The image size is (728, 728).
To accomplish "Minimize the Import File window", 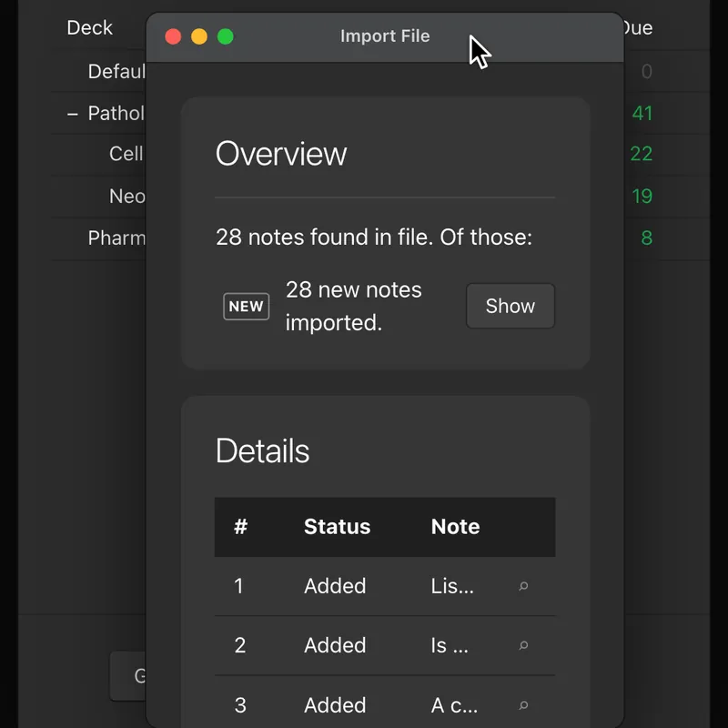I will 199,36.
